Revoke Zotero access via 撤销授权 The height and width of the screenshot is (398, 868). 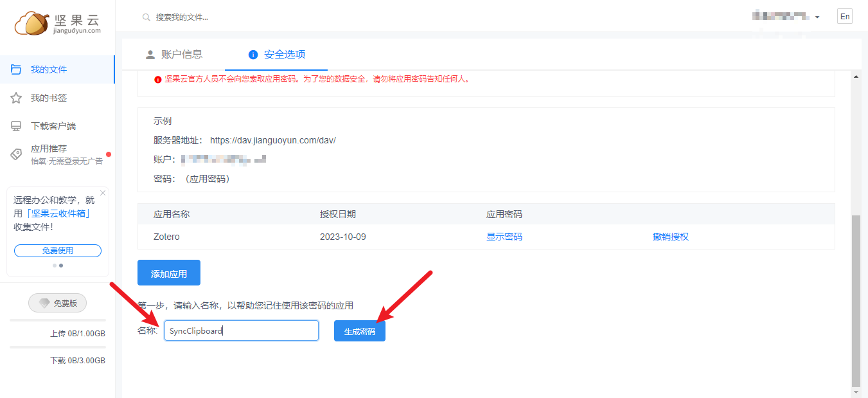pos(670,236)
